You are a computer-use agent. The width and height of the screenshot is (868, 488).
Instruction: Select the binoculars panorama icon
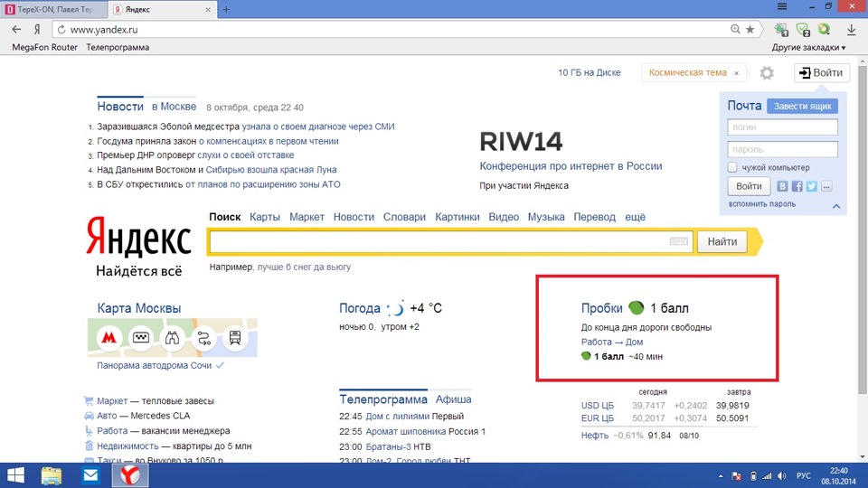(172, 337)
